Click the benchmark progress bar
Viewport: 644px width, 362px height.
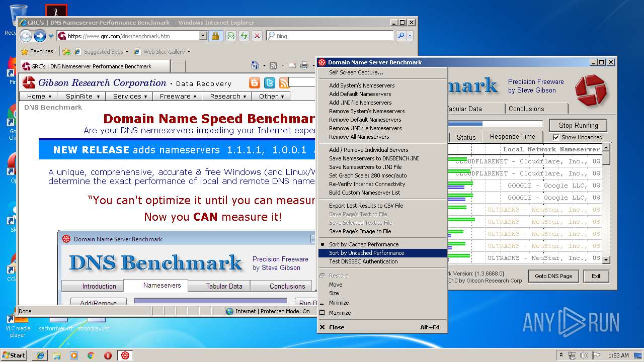click(495, 123)
